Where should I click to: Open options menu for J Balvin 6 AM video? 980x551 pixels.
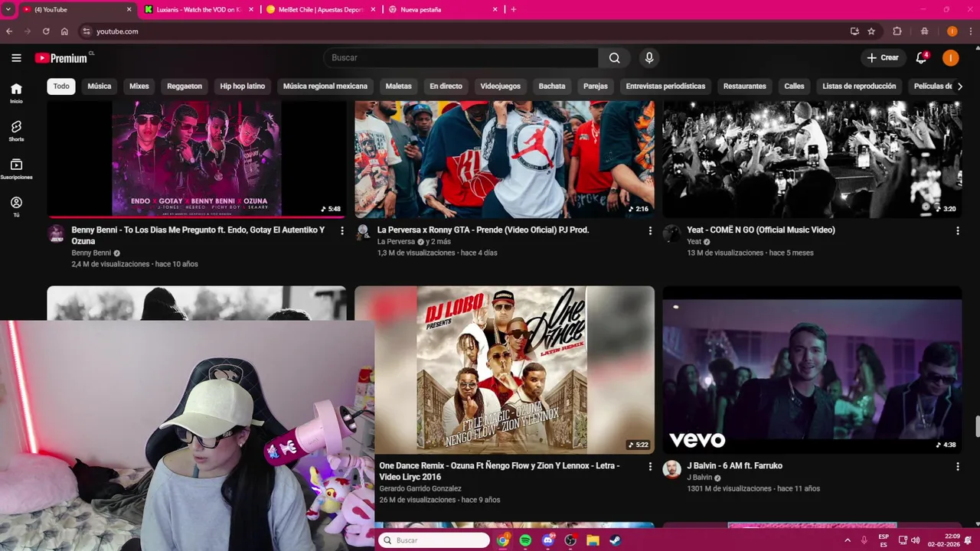click(957, 466)
